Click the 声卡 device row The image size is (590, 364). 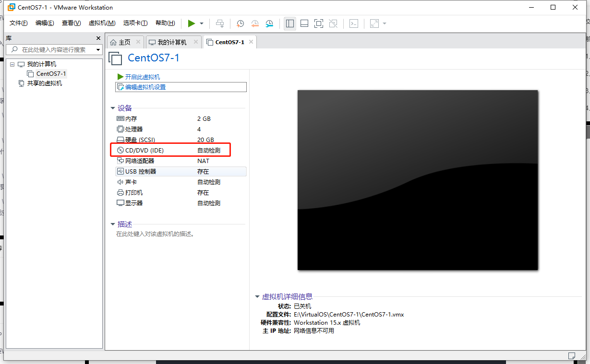point(181,182)
